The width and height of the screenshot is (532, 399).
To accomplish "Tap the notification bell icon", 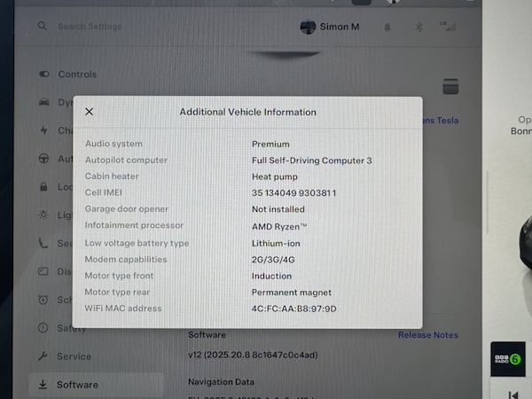I will click(x=387, y=27).
